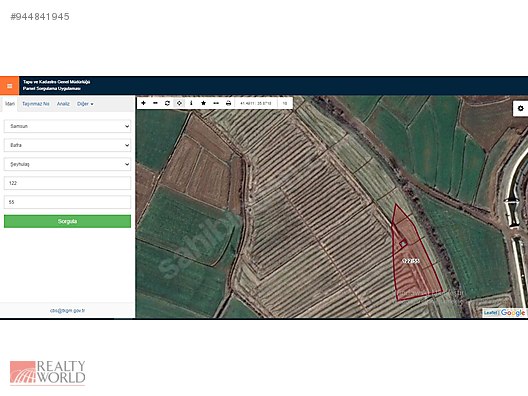Expand the Diğer dropdown menu
The image size is (528, 396).
[85, 104]
